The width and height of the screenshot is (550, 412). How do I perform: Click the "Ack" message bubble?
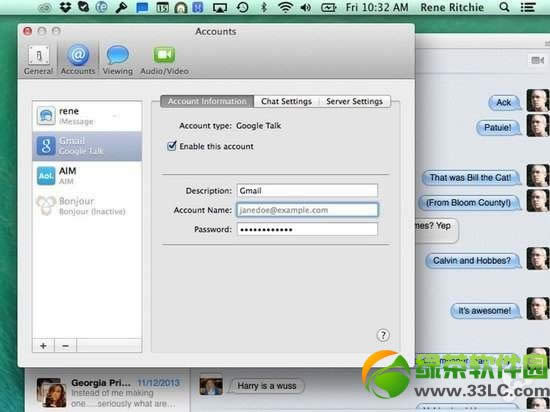click(504, 103)
